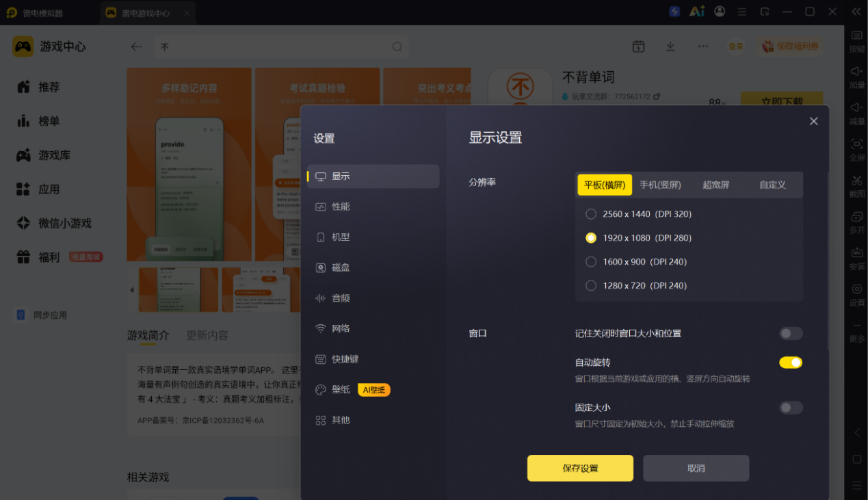Screen dimensions: 868x500
Task: Toggle 记住关闭时窗口大小和位置 switch
Action: [791, 333]
